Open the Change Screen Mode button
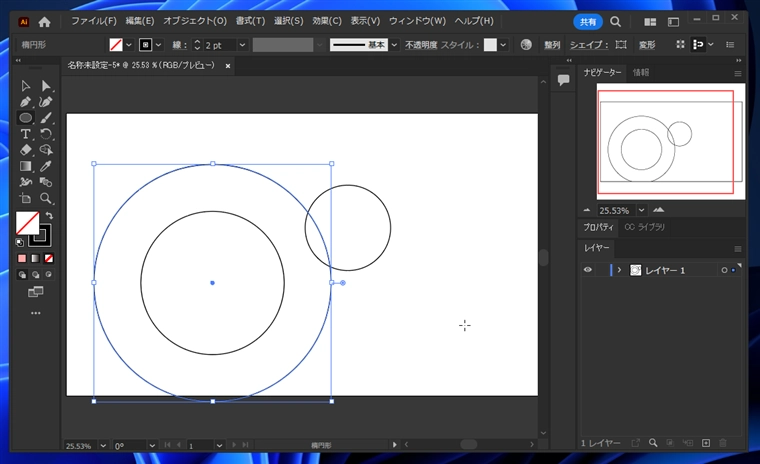The image size is (760, 464). point(35,291)
